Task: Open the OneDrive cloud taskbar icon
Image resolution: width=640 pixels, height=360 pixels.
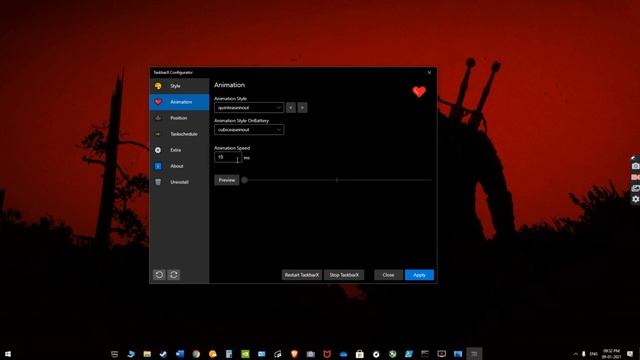Action: (343, 354)
